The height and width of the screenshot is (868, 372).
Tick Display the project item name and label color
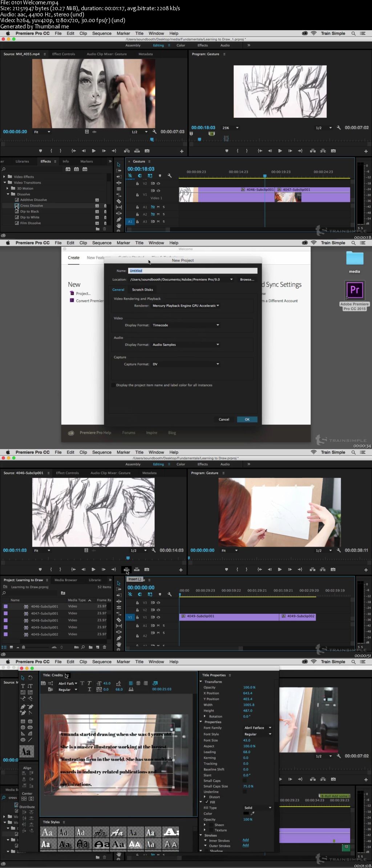(x=113, y=385)
